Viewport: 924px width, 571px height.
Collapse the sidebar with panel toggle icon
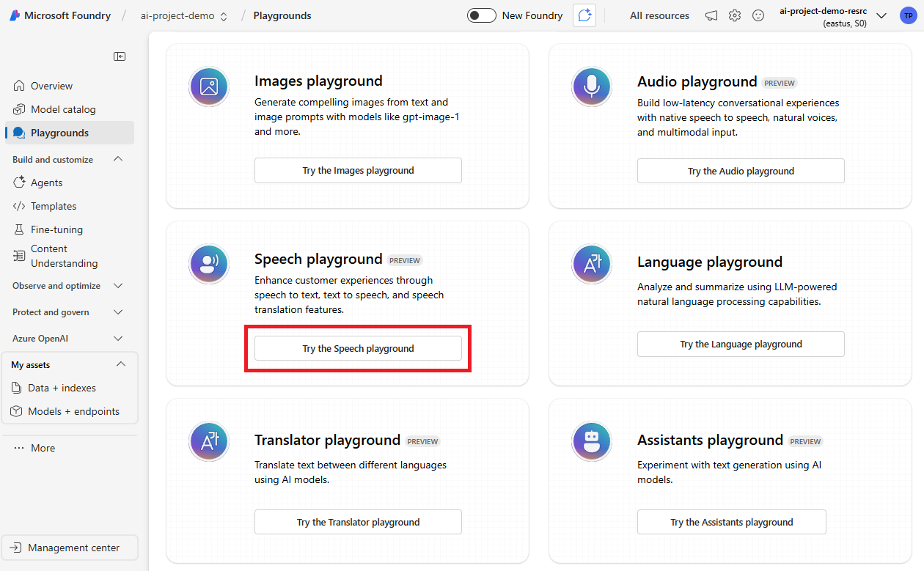[120, 56]
